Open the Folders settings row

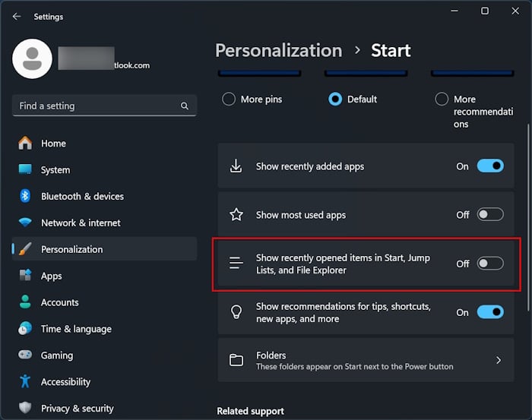(x=366, y=360)
